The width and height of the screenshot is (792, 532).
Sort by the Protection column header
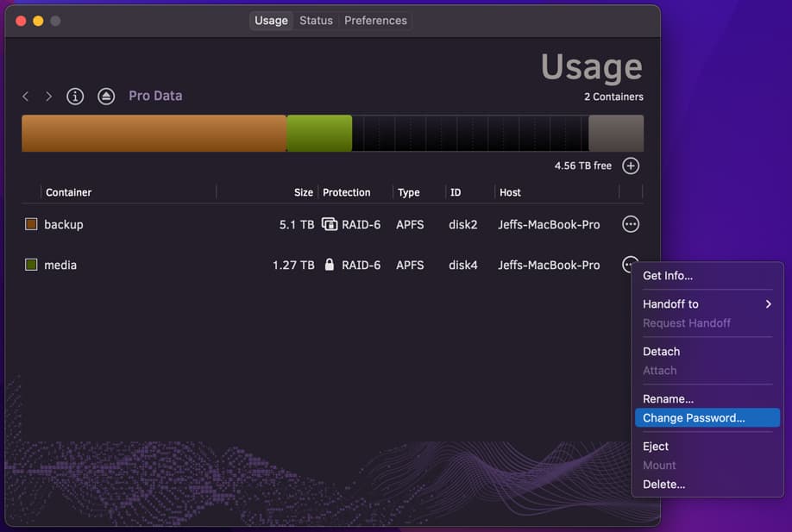[x=347, y=192]
